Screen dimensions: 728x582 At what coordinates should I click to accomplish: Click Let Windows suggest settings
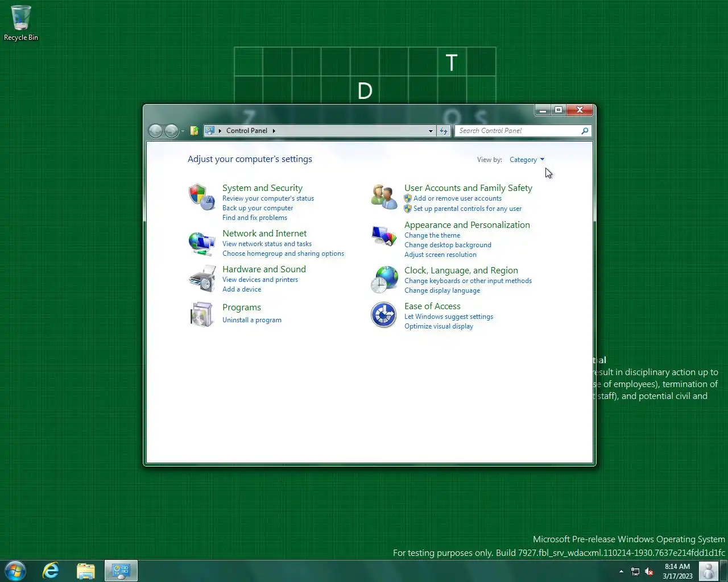(x=449, y=317)
